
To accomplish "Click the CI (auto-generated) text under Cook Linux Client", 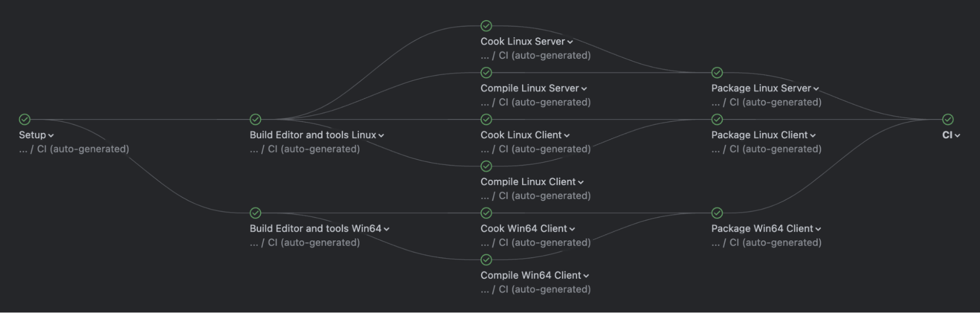I will coord(545,149).
